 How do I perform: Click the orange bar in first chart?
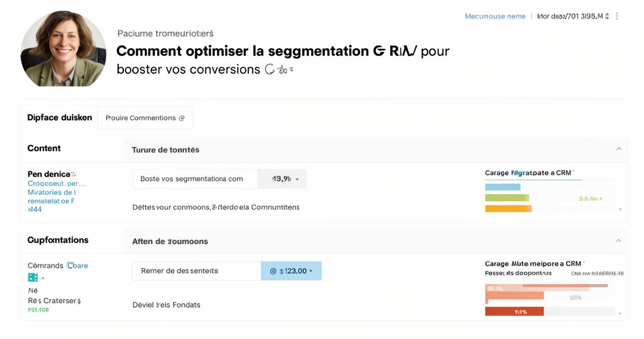point(508,209)
